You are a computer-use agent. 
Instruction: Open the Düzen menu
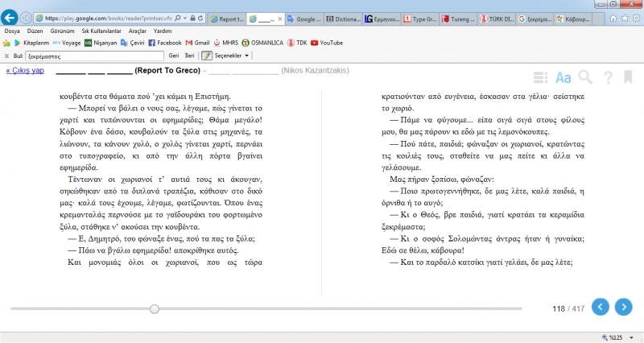(x=35, y=31)
